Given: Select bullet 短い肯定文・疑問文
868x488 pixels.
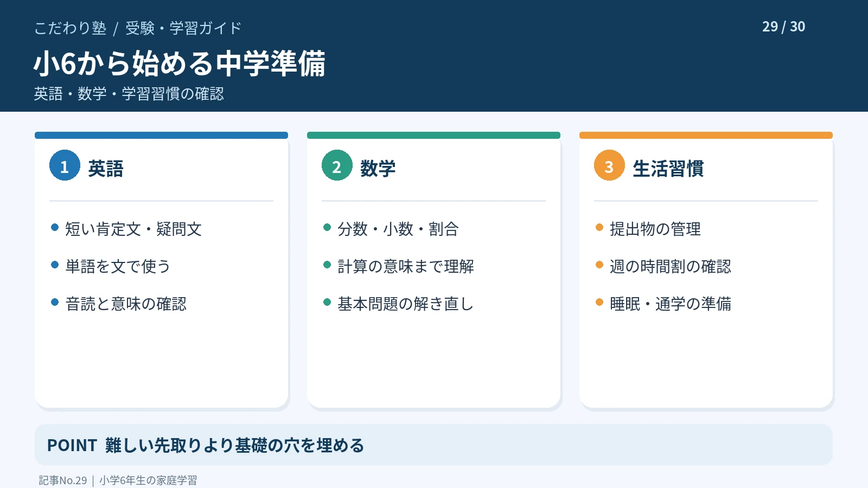Looking at the screenshot, I should coord(133,229).
